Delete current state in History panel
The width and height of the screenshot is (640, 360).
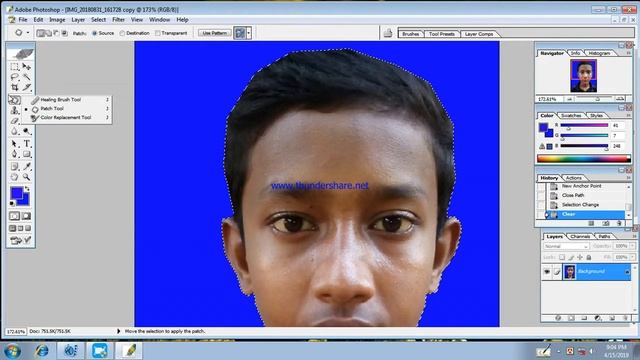coord(619,223)
